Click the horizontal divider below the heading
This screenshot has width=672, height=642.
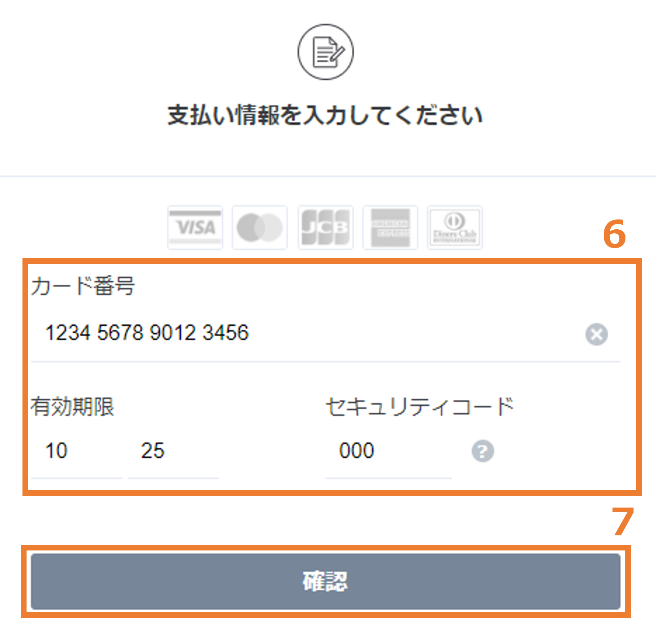pyautogui.click(x=328, y=176)
